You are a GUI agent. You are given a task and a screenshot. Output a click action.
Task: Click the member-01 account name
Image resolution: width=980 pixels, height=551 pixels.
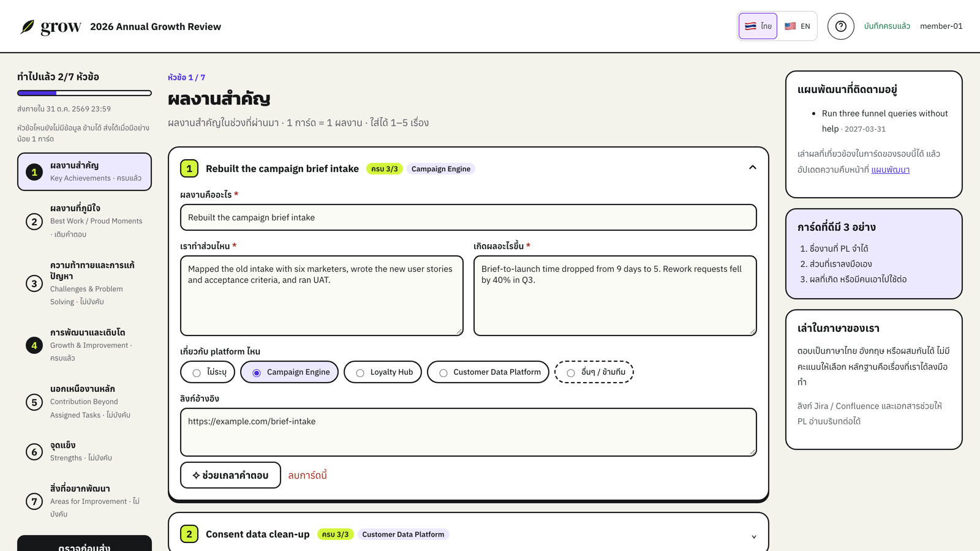[x=941, y=26]
